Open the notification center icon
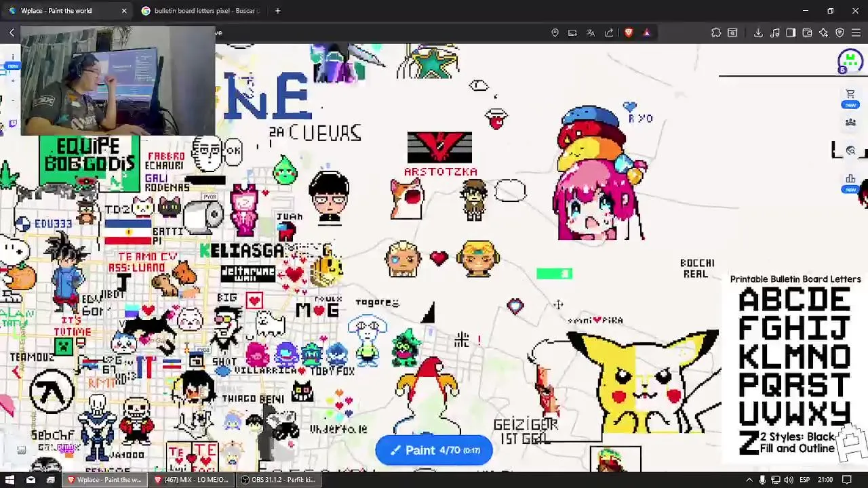Viewport: 868px width, 488px height. (x=847, y=480)
